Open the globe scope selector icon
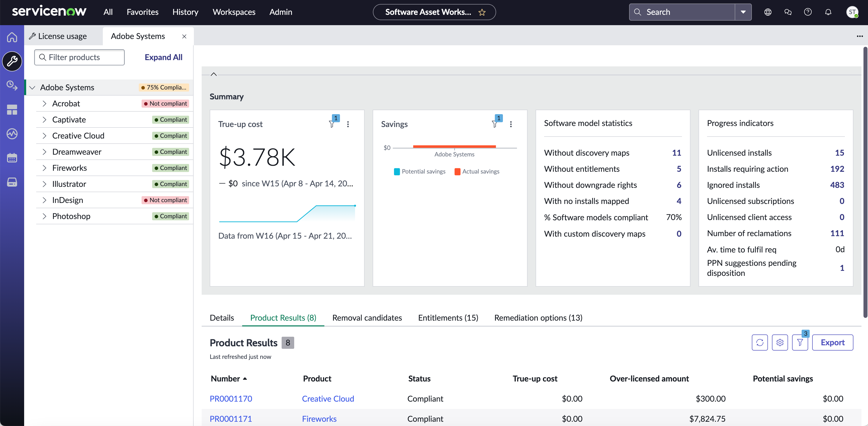This screenshot has height=426, width=868. pyautogui.click(x=768, y=12)
